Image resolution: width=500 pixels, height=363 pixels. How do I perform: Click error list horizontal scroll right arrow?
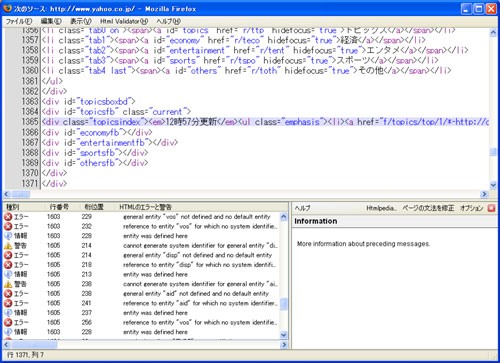click(x=284, y=345)
